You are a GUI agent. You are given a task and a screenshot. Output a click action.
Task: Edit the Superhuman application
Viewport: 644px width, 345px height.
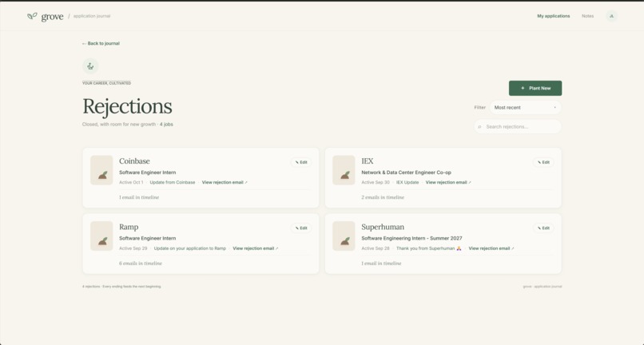(543, 228)
